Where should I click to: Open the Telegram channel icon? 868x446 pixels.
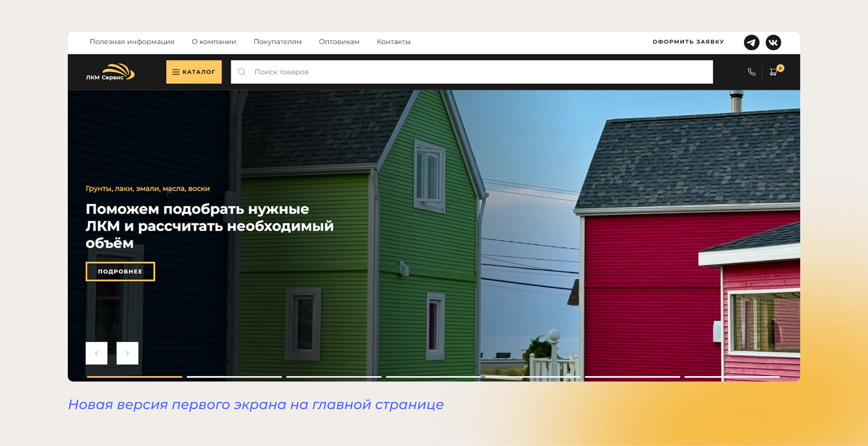tap(752, 42)
